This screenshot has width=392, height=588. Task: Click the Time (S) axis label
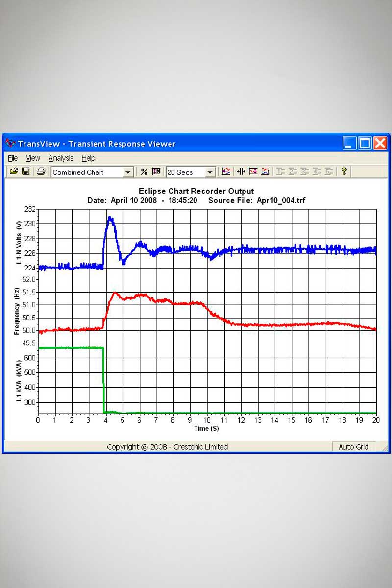tap(207, 428)
